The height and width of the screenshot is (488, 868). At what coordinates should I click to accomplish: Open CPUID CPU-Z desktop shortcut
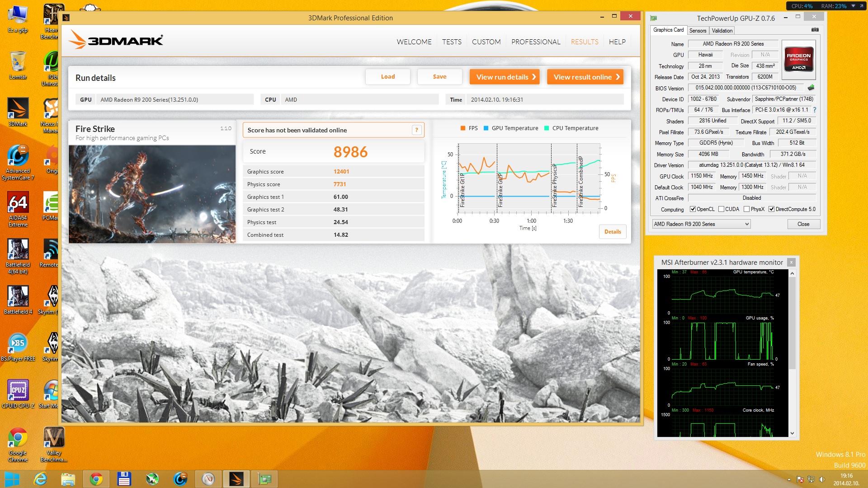18,394
